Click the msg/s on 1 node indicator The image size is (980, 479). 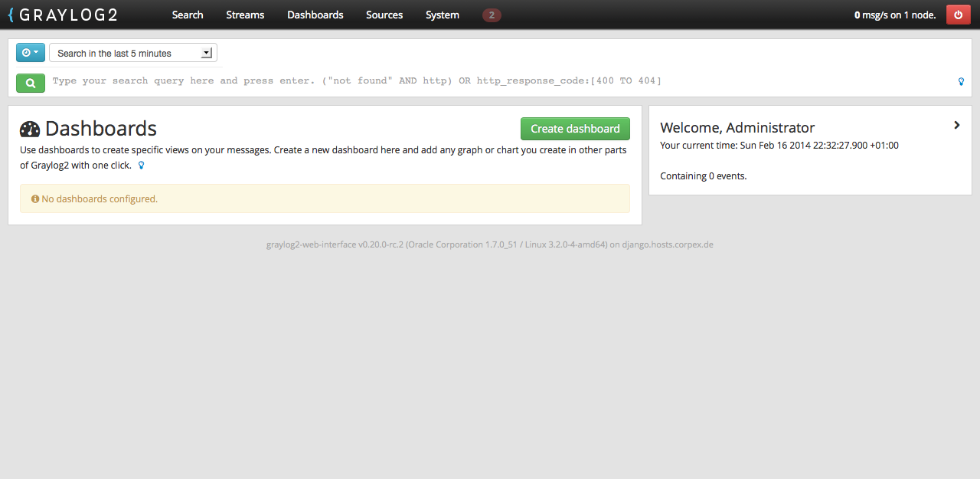click(x=894, y=15)
